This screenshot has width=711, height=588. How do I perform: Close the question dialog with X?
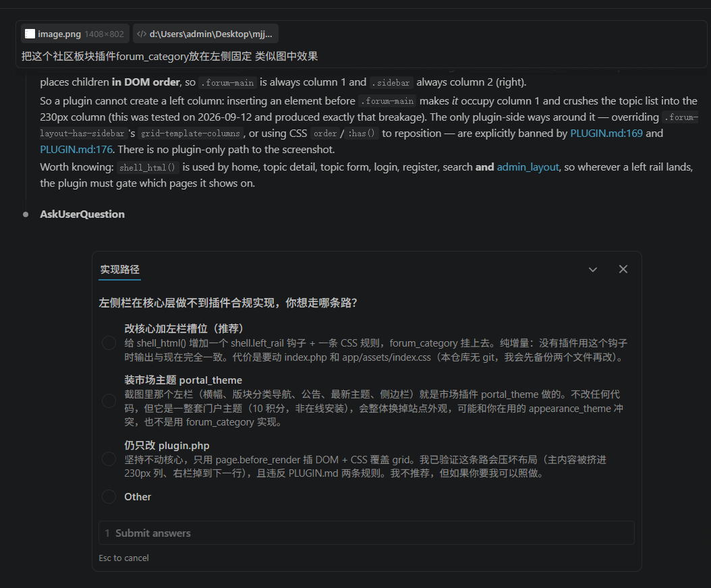(x=623, y=269)
